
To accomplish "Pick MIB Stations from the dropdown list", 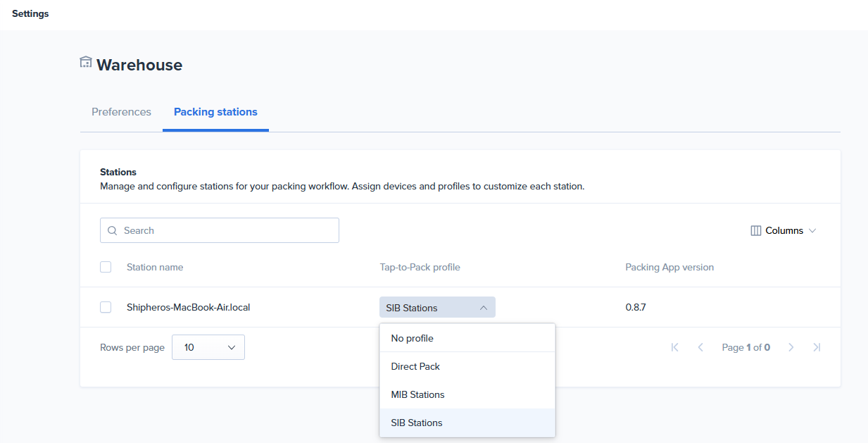I will coord(417,394).
